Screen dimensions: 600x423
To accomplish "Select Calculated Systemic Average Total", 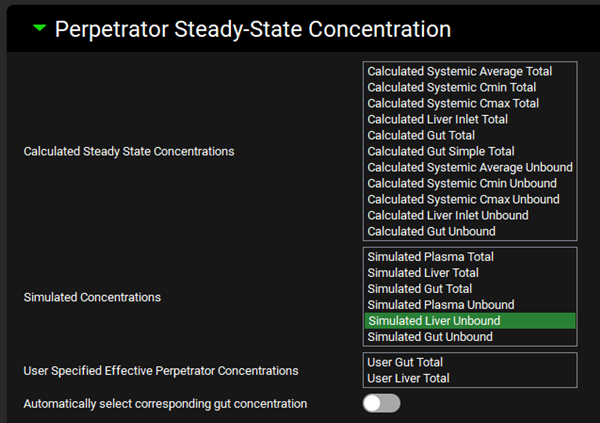I will click(459, 71).
